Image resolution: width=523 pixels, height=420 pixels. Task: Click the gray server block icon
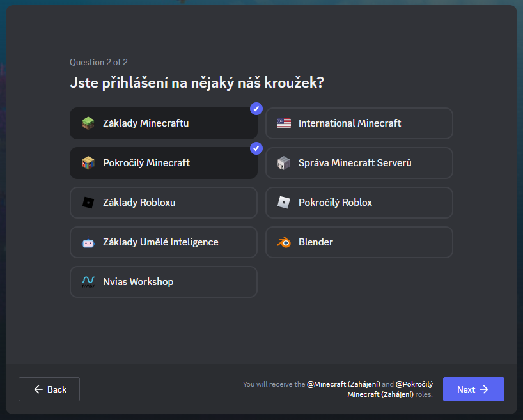[x=284, y=163]
